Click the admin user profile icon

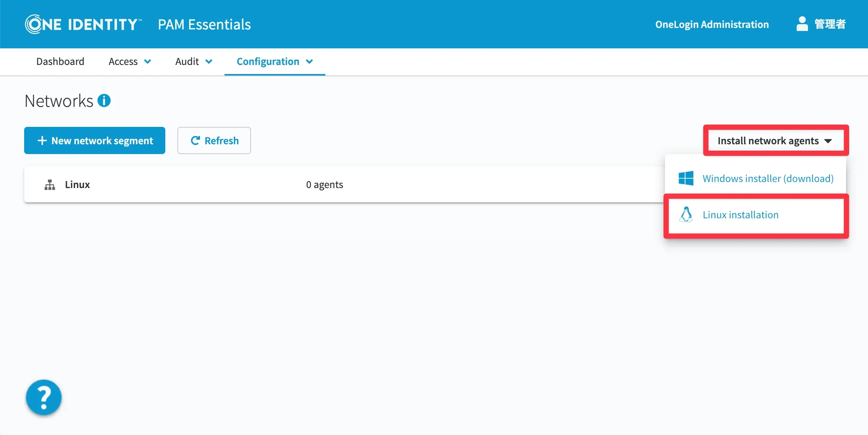[802, 24]
